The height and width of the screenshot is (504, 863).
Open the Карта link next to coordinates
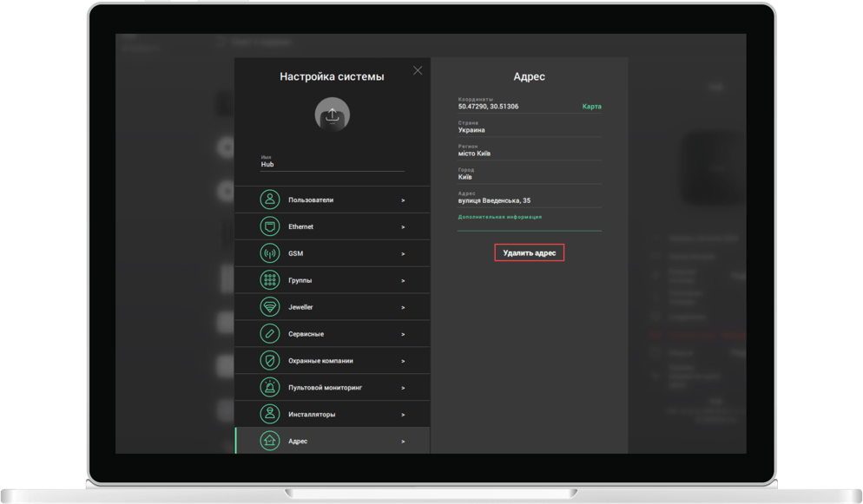pyautogui.click(x=591, y=107)
